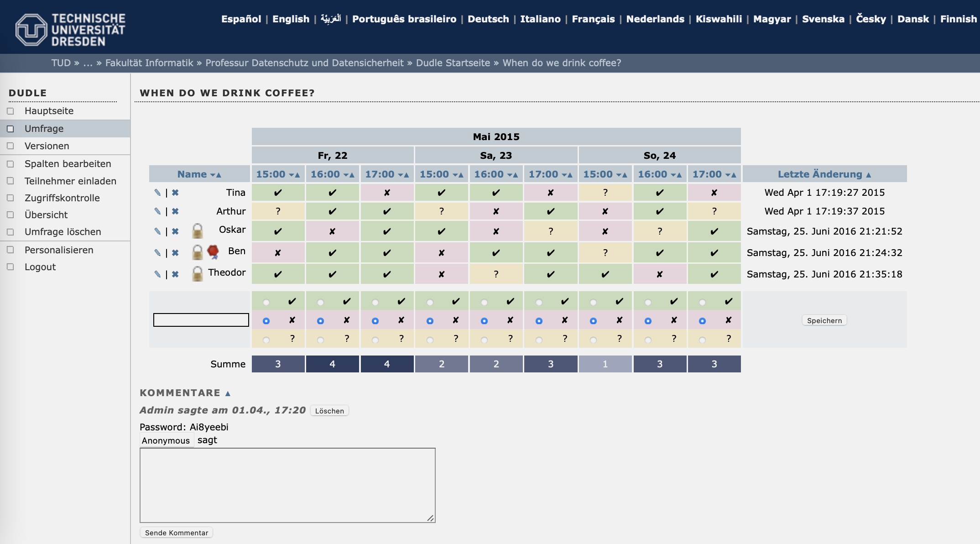Collapse the Kommentare section triangle
This screenshot has height=544, width=980.
tap(228, 393)
